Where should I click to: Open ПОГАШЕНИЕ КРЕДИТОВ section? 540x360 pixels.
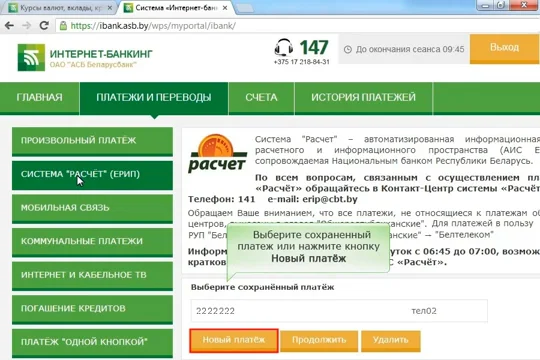(92, 309)
